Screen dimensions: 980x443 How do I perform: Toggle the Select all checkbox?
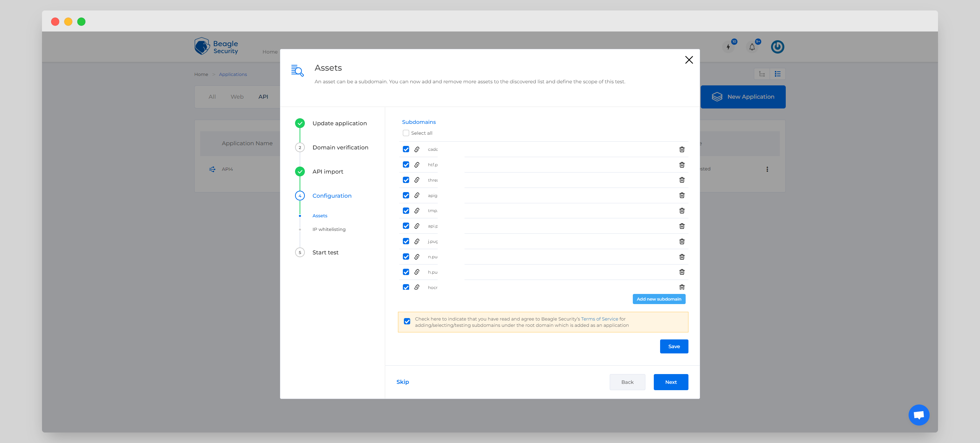pyautogui.click(x=406, y=133)
